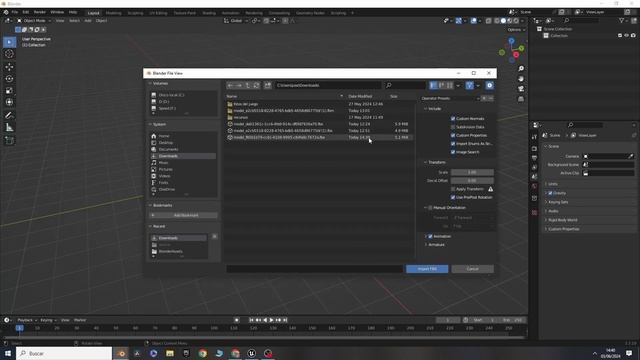Image resolution: width=640 pixels, height=360 pixels.
Task: Switch perspective/orthographic grid gizmo
Action: (x=521, y=99)
